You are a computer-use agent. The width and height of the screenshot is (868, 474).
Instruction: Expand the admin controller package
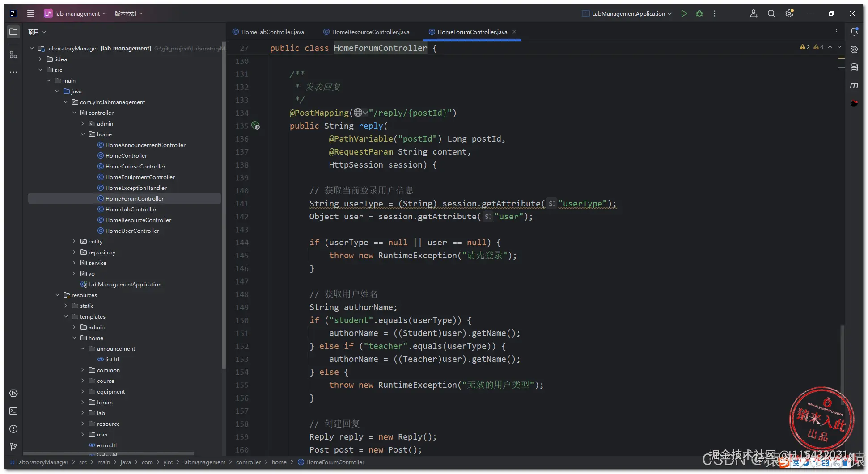83,123
